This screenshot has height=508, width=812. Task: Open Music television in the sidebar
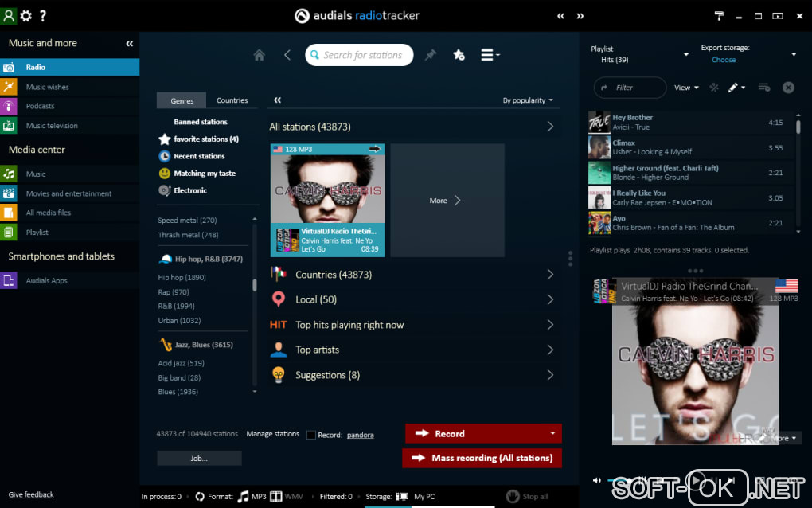pyautogui.click(x=70, y=126)
